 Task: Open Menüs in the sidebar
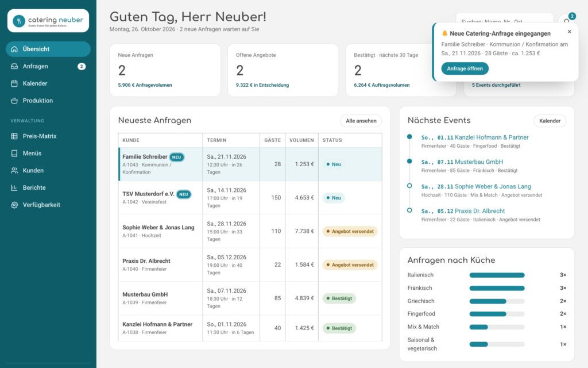pyautogui.click(x=48, y=153)
